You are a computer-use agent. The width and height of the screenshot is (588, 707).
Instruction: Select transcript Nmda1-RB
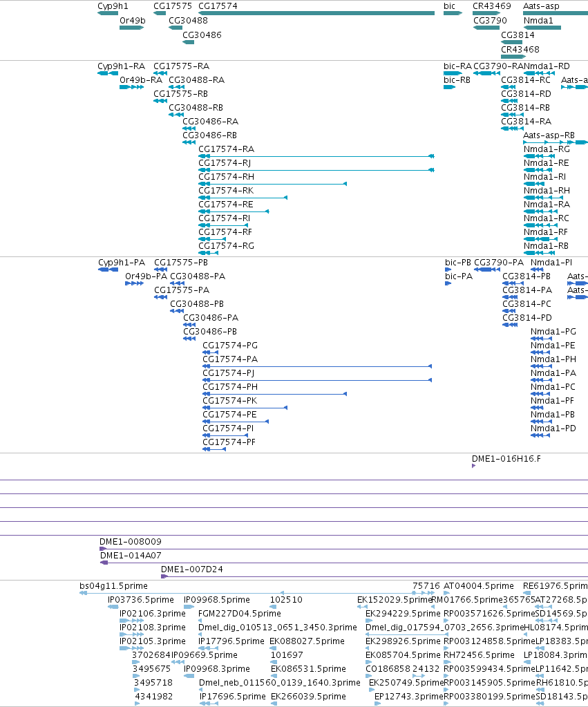point(546,246)
